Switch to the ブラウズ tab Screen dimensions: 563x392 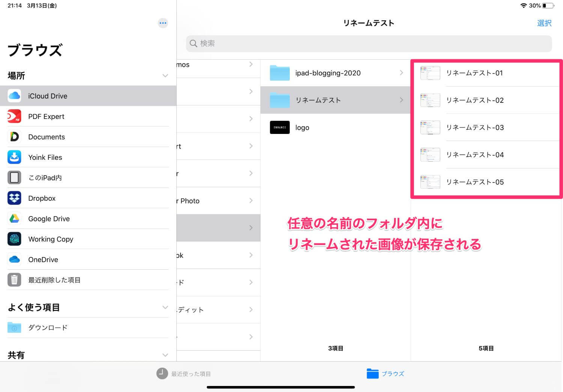pos(385,374)
